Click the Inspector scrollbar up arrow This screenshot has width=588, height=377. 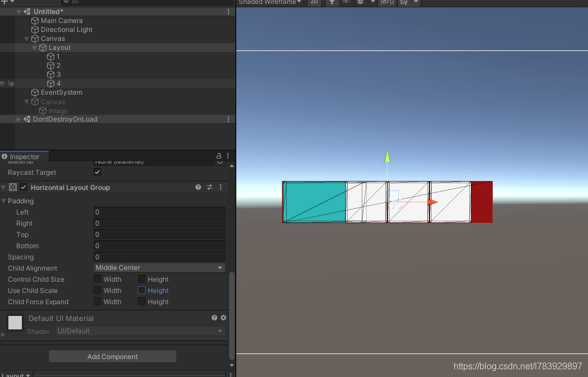tap(232, 165)
